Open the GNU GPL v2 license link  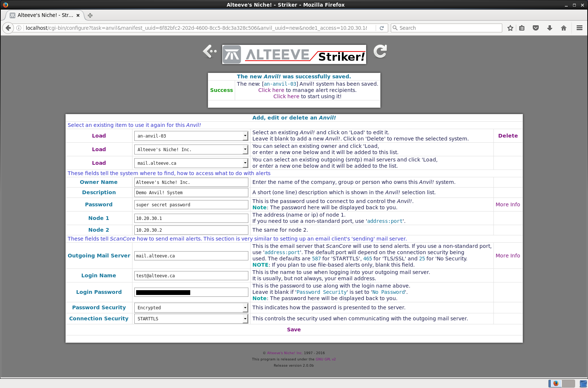coord(326,359)
